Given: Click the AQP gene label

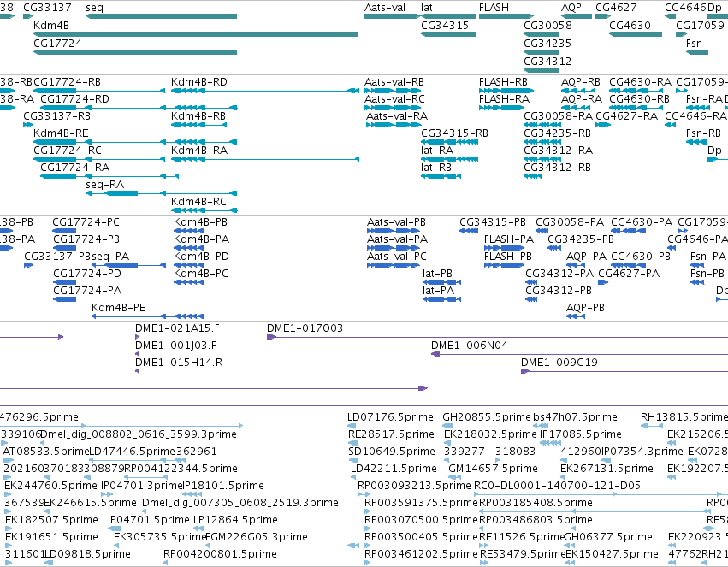Looking at the screenshot, I should click(571, 8).
